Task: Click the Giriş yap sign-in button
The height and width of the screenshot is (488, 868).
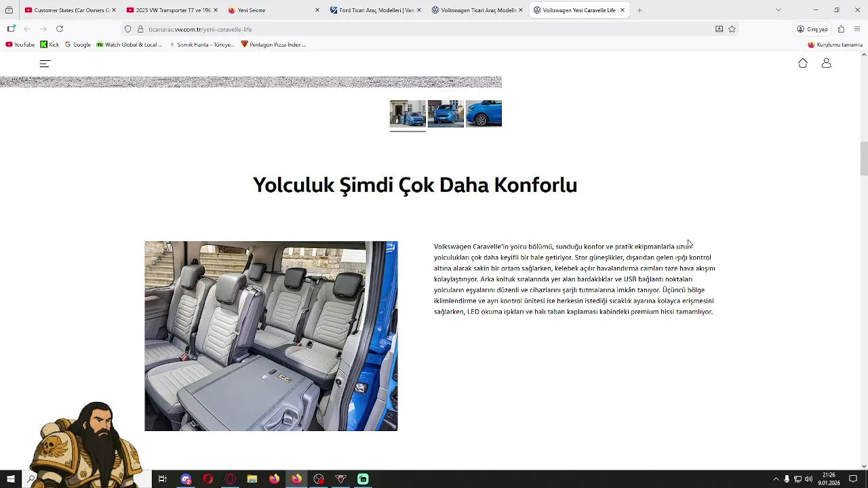Action: pos(812,29)
